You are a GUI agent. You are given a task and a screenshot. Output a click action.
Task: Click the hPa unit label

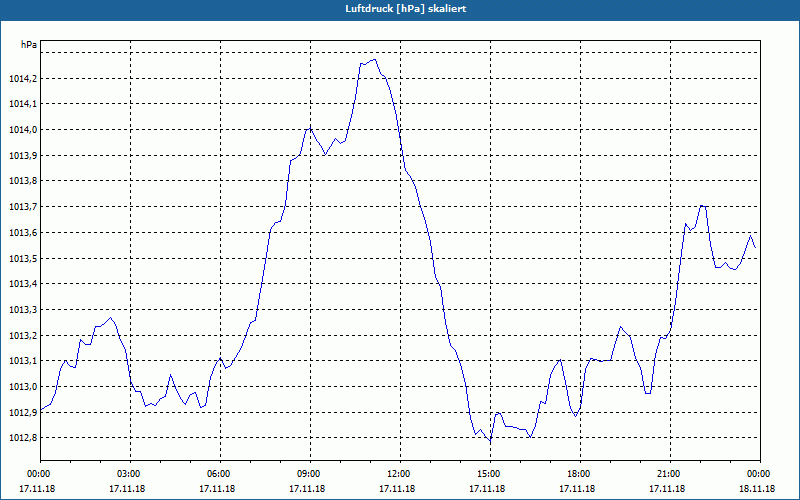click(x=29, y=45)
